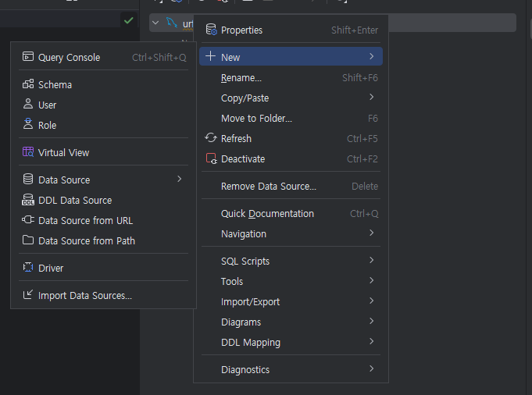
Task: Click the Driver icon
Action: pyautogui.click(x=28, y=268)
